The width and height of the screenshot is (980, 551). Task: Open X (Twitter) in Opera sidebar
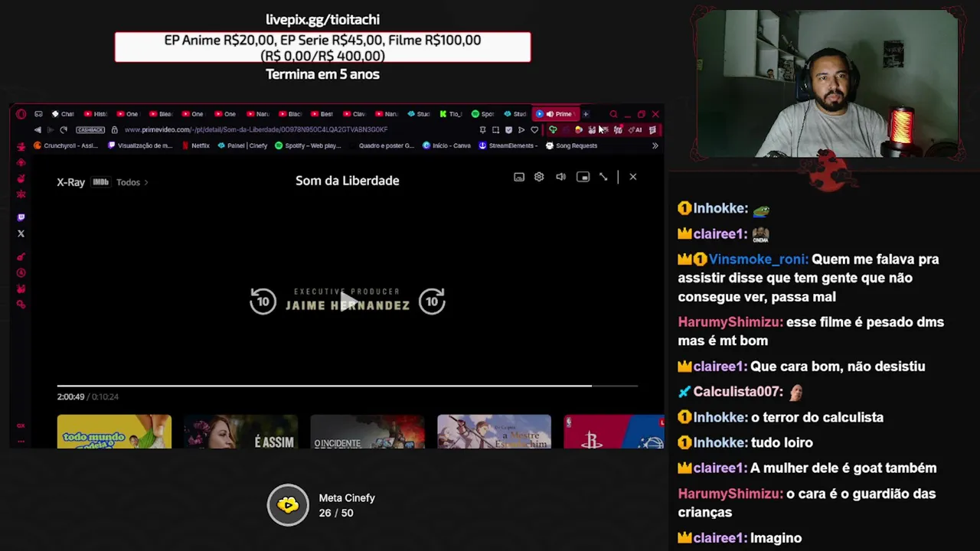tap(21, 233)
